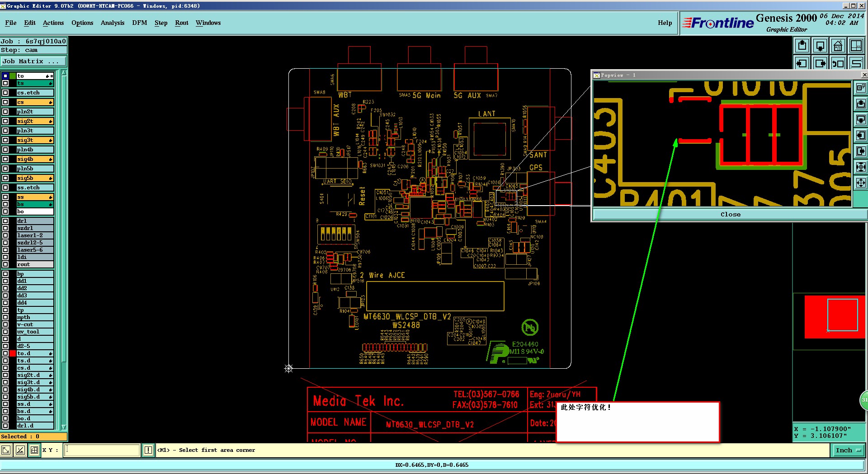This screenshot has width=868, height=474.
Task: Click the Chinese note text box
Action: [637, 422]
